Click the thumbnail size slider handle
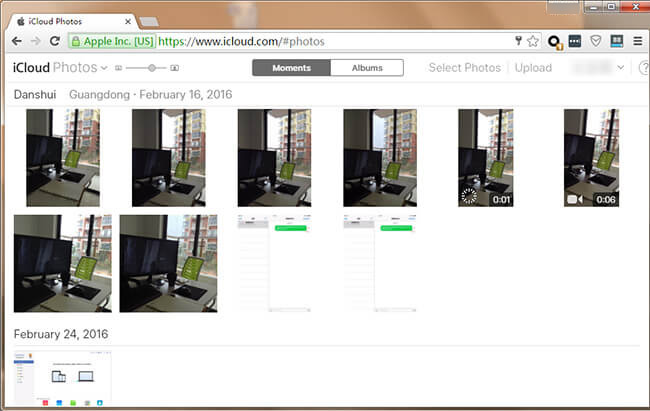This screenshot has height=411, width=650. [152, 68]
